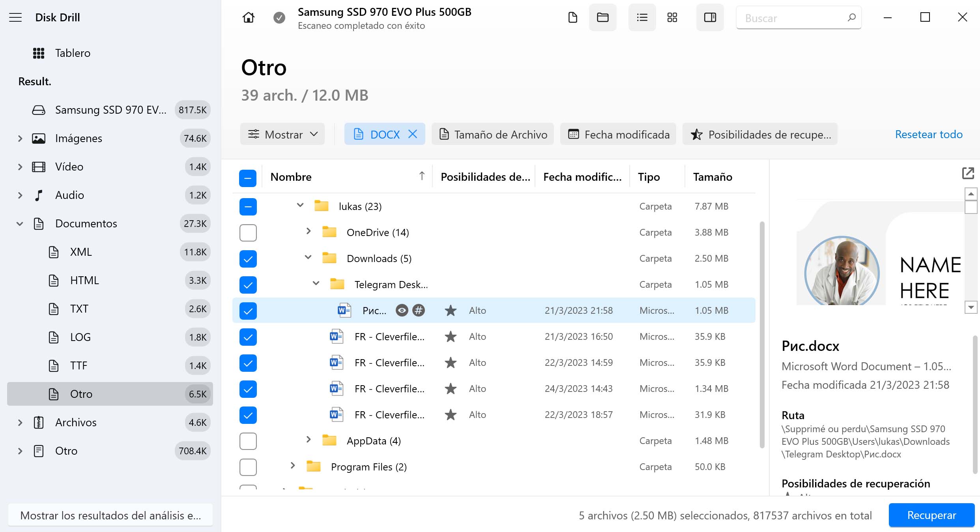The width and height of the screenshot is (980, 532).
Task: Click Mostrar los resultados del análisis button
Action: click(x=110, y=515)
